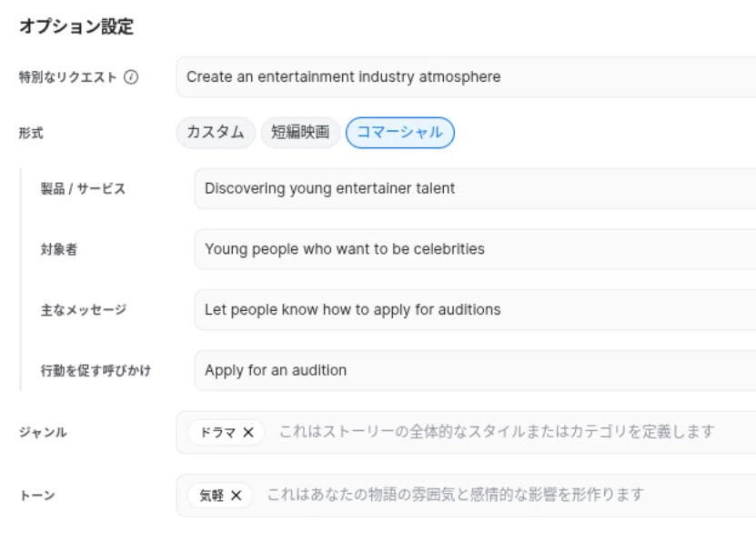Remove the ドラマ genre tag
Screen dimensions: 756x533
pyautogui.click(x=248, y=433)
